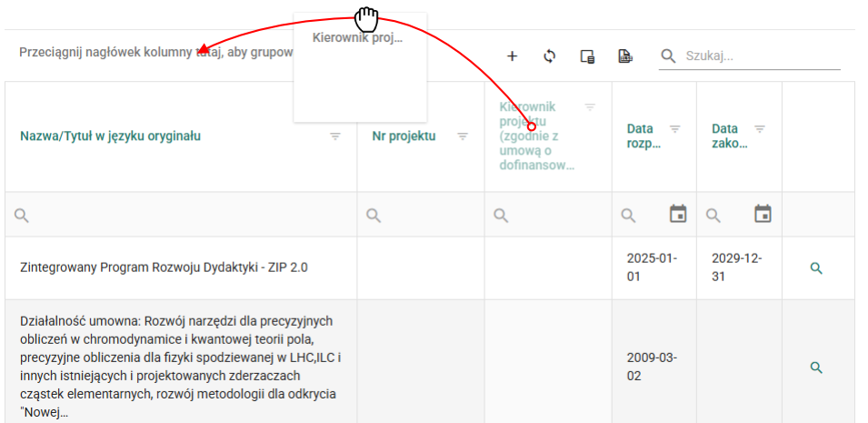Refresh the grid data
This screenshot has width=868, height=423.
(x=549, y=56)
